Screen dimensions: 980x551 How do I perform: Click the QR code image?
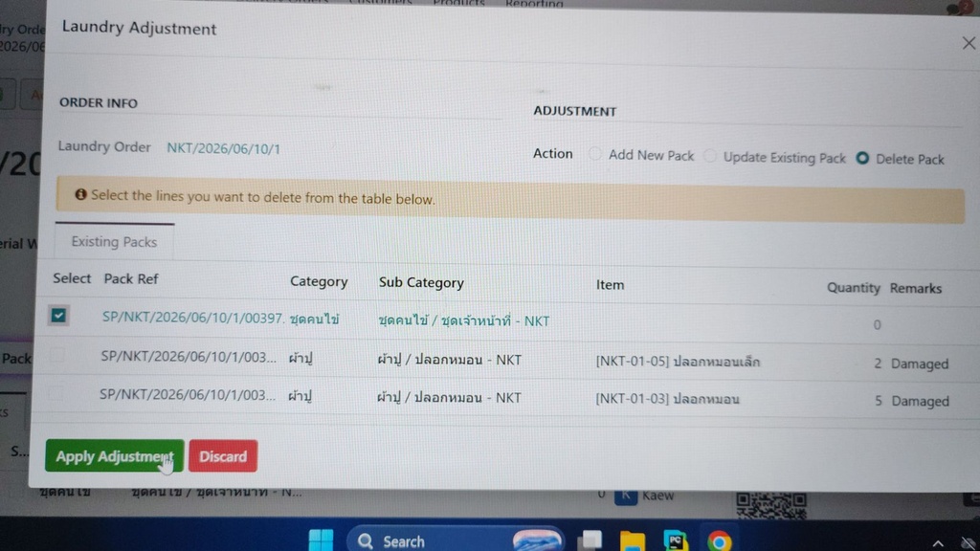tap(771, 505)
